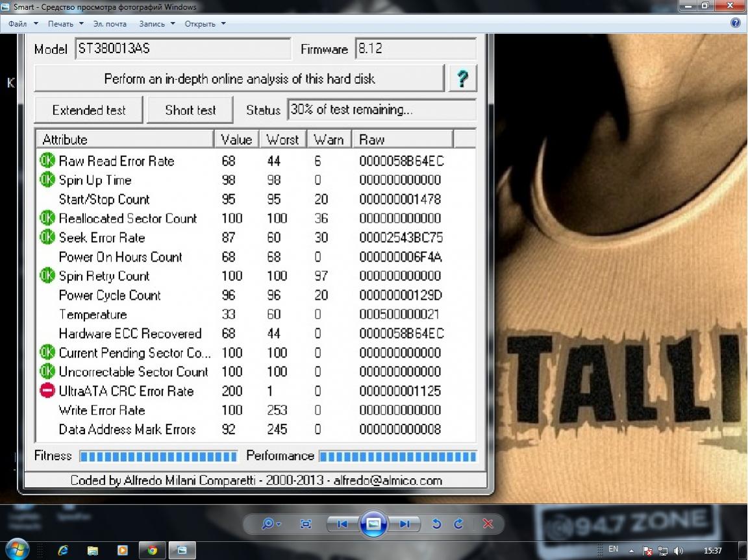748x560 pixels.
Task: Click the volume speaker tray icon
Action: [x=679, y=550]
